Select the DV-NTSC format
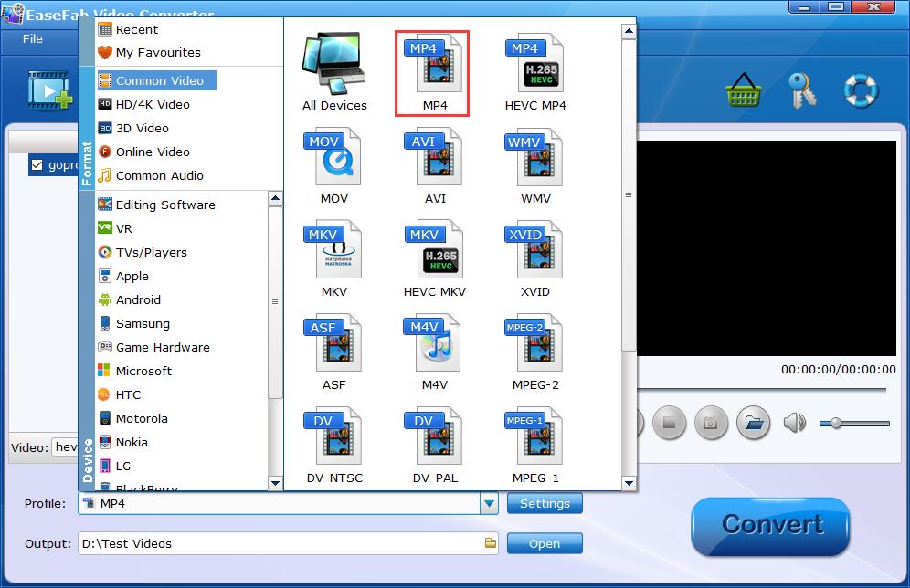Screen dimensions: 910x588 [334, 446]
